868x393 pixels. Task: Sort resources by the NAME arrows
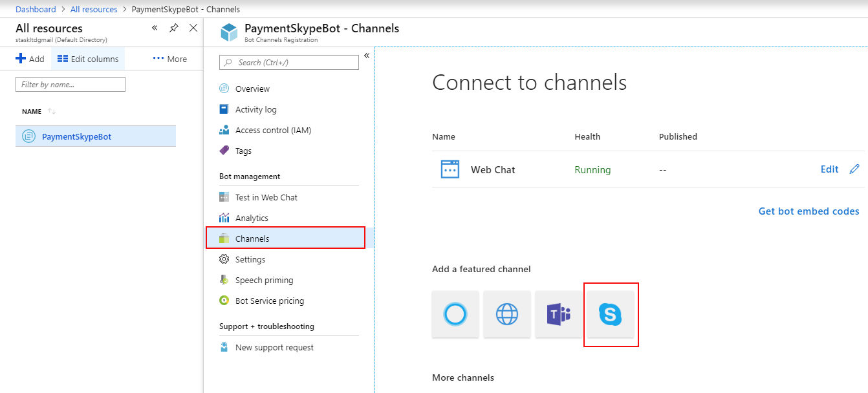coord(52,112)
